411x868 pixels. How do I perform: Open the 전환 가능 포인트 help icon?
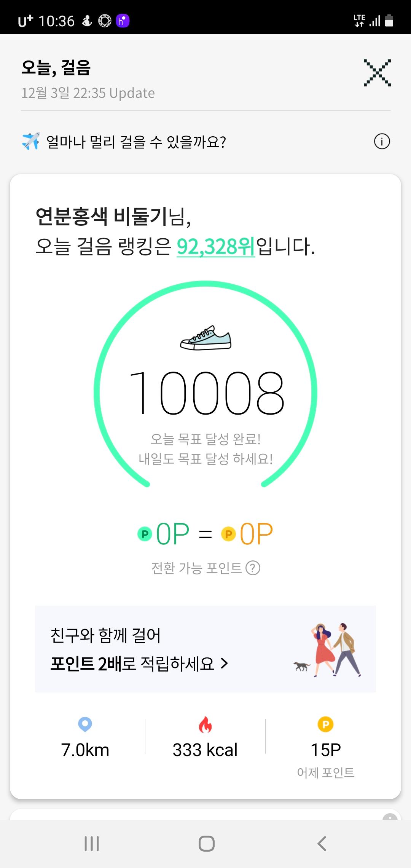coord(253,568)
